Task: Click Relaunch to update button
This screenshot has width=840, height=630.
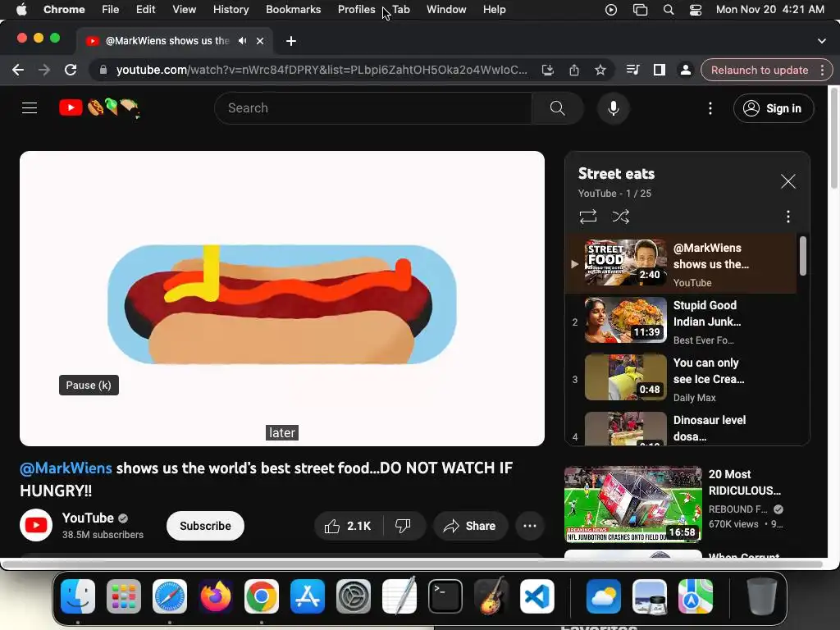Action: click(759, 71)
